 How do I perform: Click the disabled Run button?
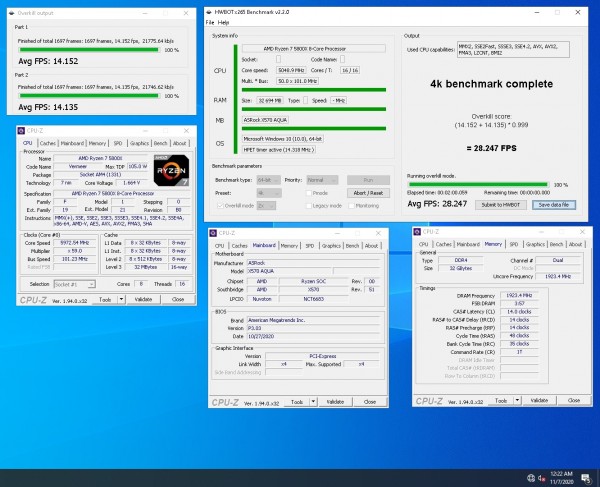(368, 180)
